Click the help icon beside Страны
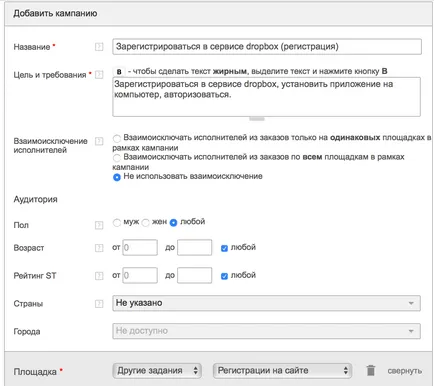 coord(99,304)
